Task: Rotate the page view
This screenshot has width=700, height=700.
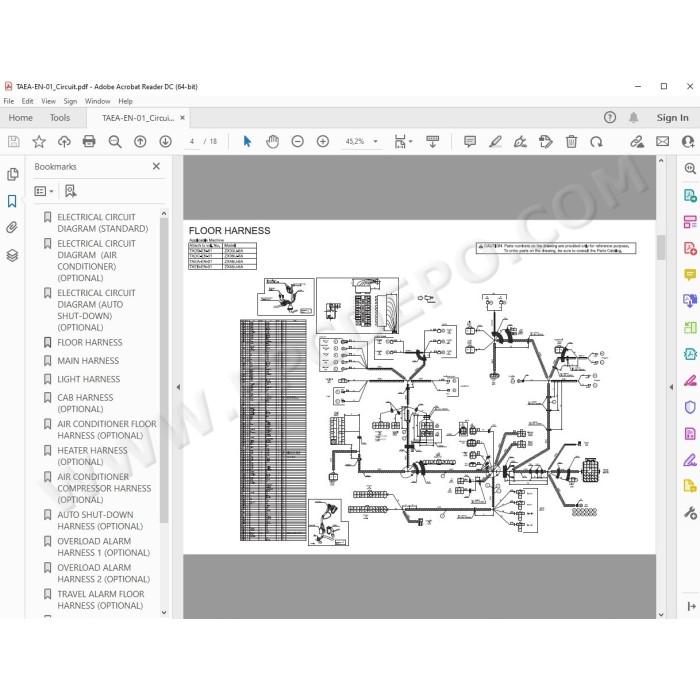Action: tap(596, 142)
